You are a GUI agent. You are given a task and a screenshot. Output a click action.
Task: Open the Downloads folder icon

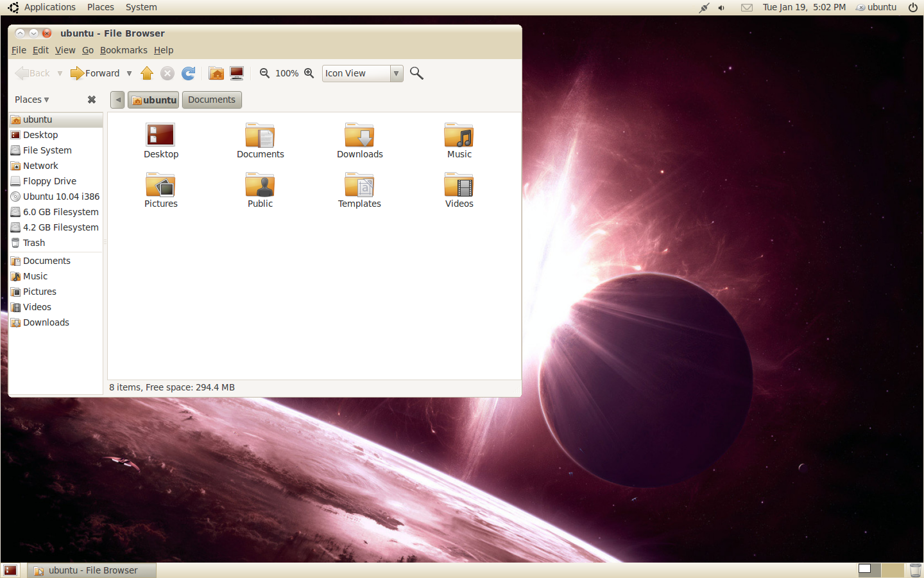tap(359, 136)
